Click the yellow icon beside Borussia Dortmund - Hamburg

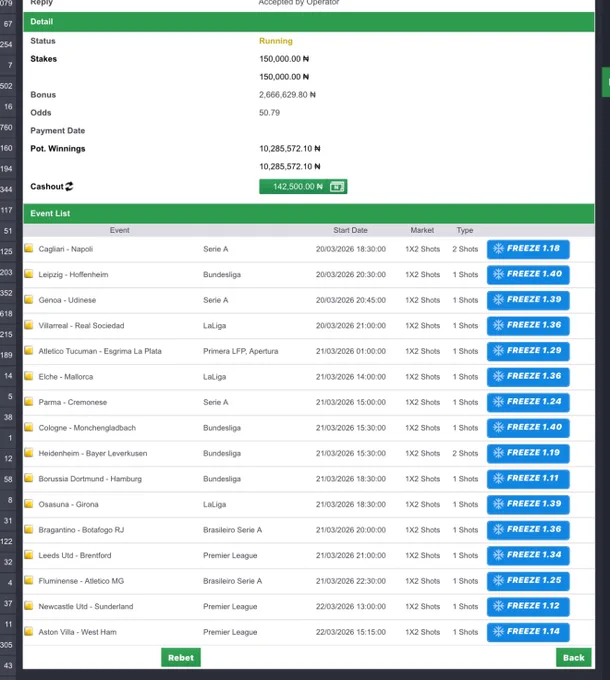click(x=29, y=479)
